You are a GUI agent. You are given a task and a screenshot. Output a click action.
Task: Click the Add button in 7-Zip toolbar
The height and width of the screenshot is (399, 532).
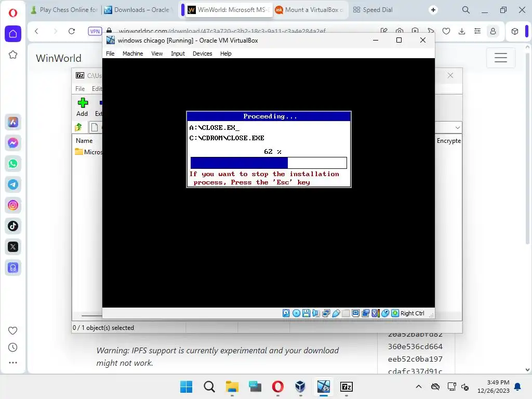coord(82,107)
